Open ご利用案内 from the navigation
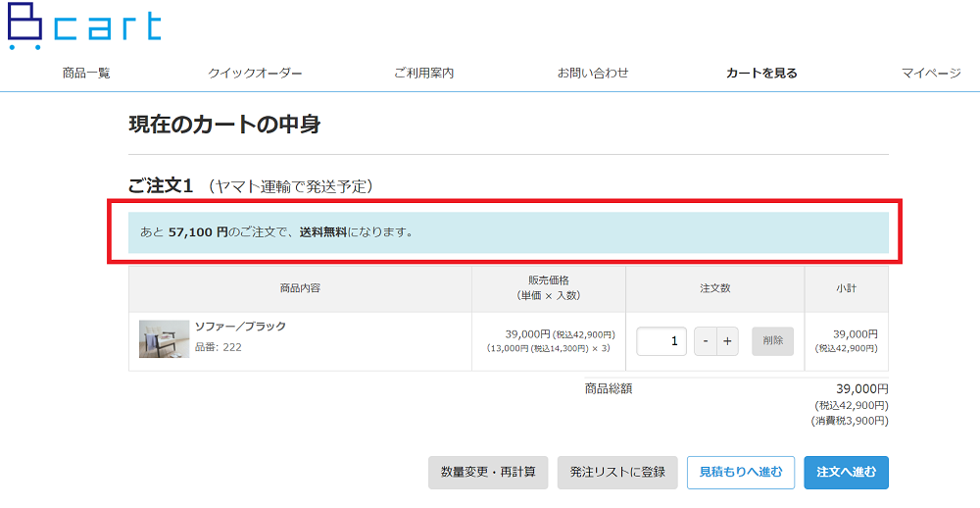The image size is (980, 508). coord(423,74)
